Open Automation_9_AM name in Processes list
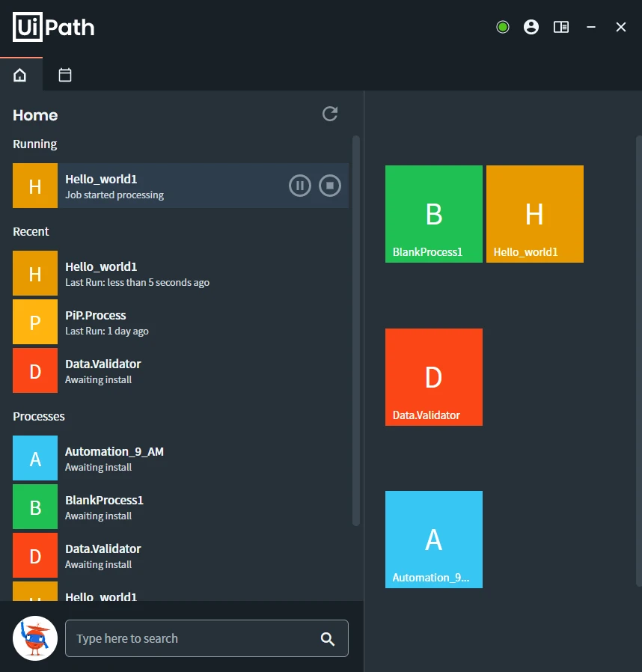This screenshot has width=642, height=672. point(114,452)
